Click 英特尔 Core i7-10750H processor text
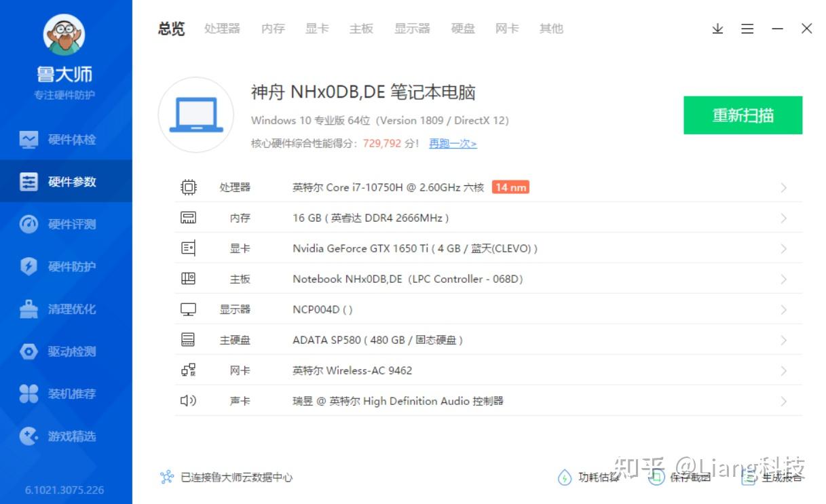The height and width of the screenshot is (504, 826). point(388,187)
